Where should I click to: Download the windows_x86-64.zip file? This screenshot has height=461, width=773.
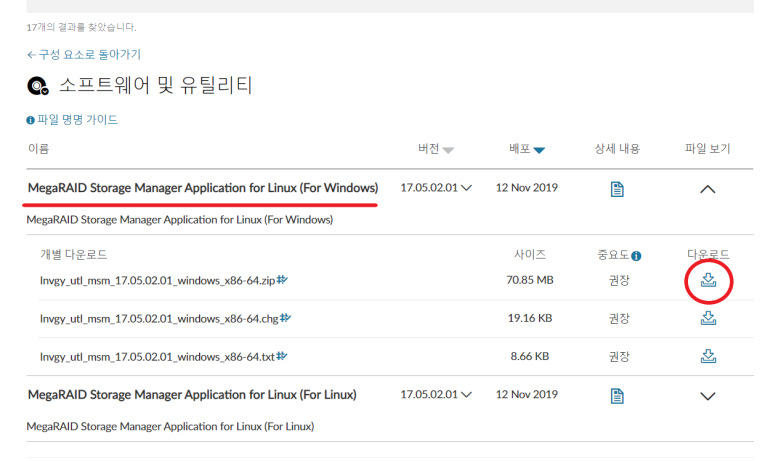point(708,280)
